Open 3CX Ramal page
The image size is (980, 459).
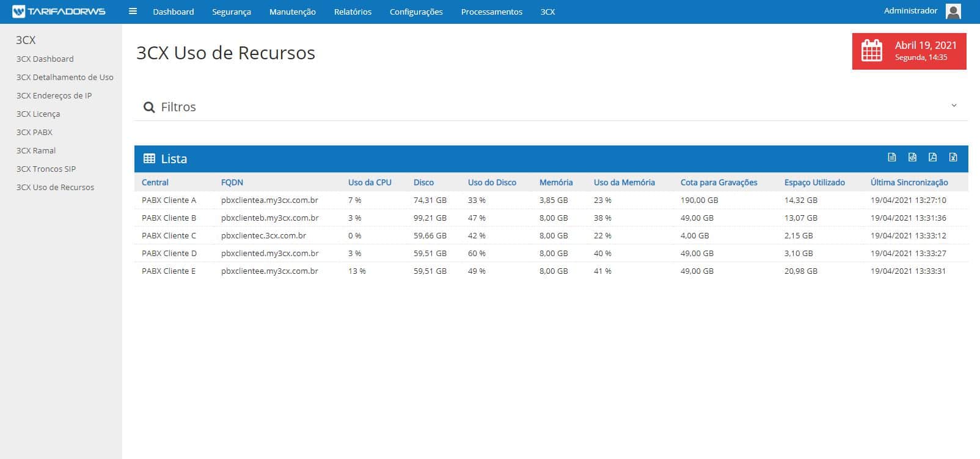pyautogui.click(x=36, y=150)
